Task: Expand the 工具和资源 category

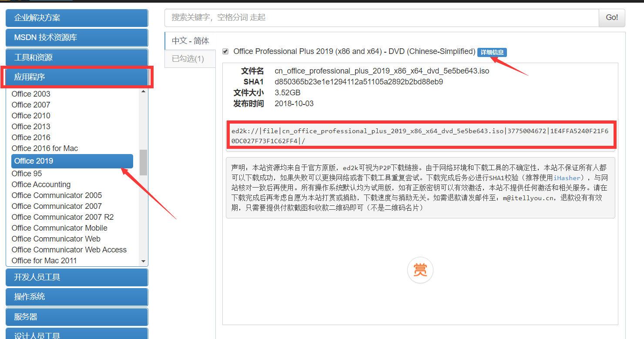Action: click(x=77, y=57)
